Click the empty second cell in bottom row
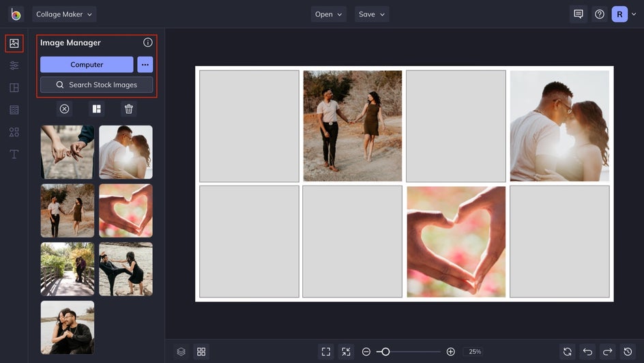Image resolution: width=644 pixels, height=363 pixels. [x=353, y=242]
